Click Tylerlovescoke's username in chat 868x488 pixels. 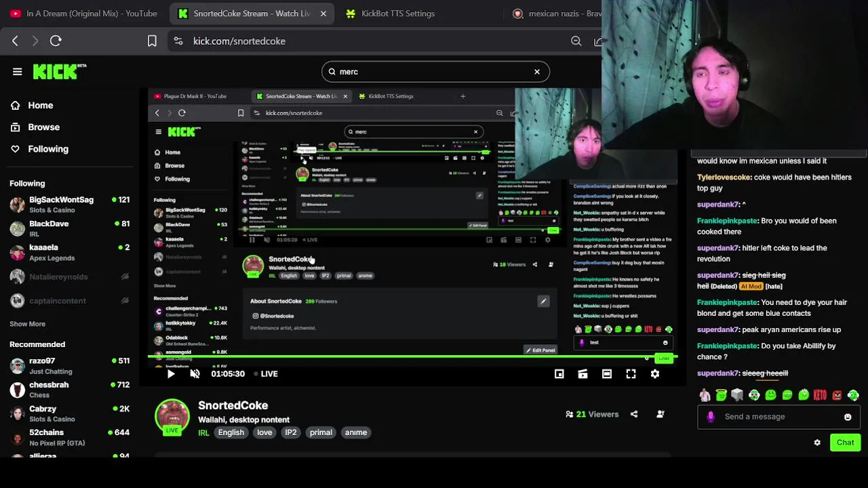click(x=724, y=177)
